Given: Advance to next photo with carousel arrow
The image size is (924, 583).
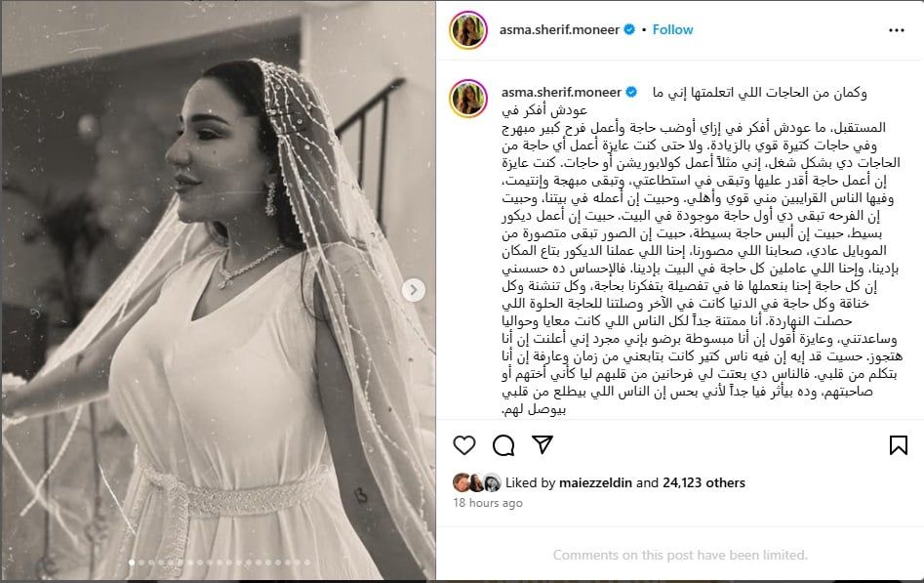Looking at the screenshot, I should pos(414,290).
